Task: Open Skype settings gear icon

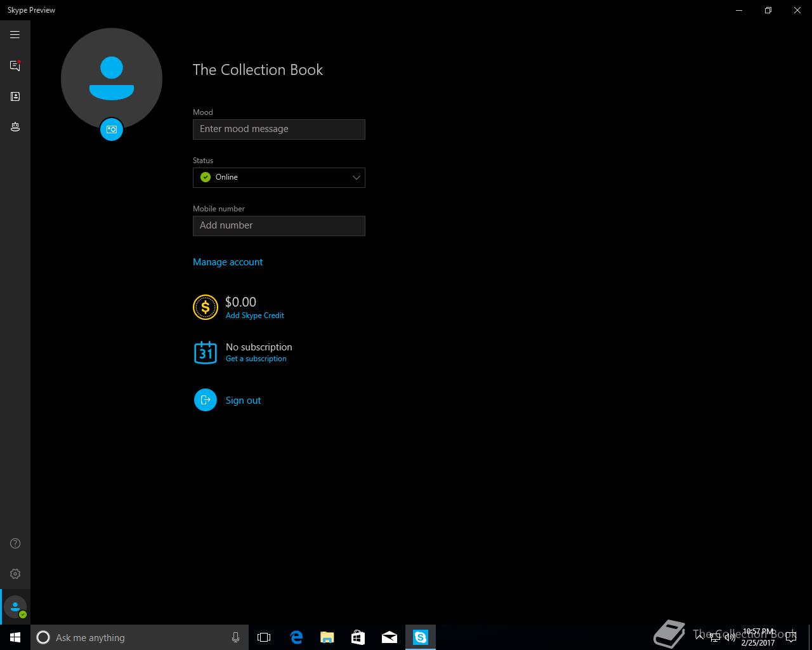Action: point(15,574)
